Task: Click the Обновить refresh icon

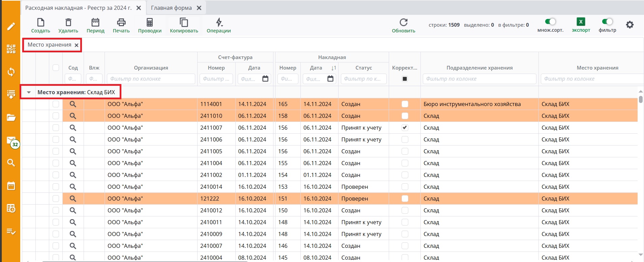Action: 403,23
